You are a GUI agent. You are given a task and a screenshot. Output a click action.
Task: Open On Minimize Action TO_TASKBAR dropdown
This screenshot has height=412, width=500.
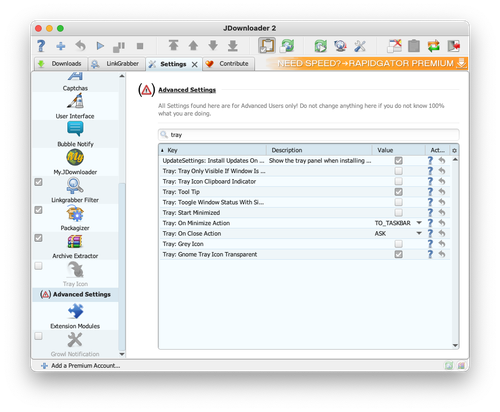(x=398, y=223)
